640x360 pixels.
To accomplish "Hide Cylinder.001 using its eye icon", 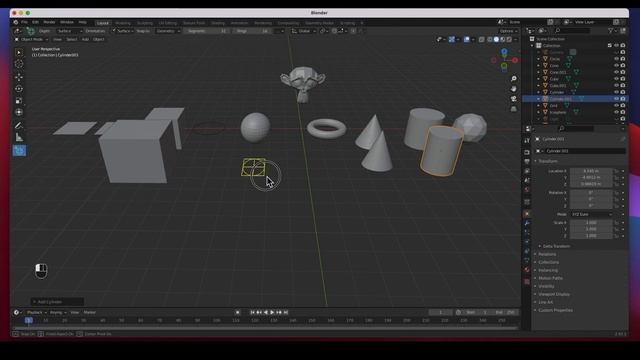I will tap(616, 99).
